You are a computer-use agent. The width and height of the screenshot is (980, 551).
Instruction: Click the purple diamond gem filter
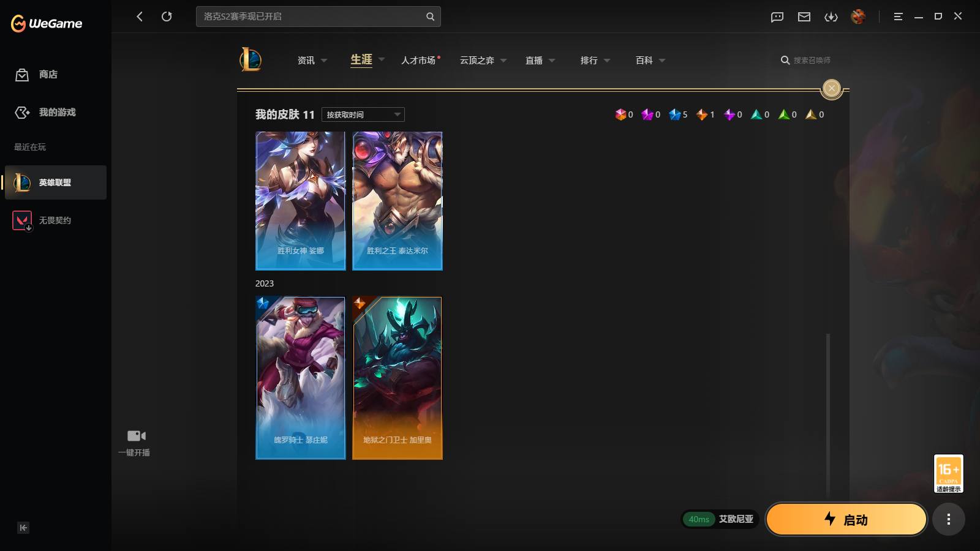point(729,114)
